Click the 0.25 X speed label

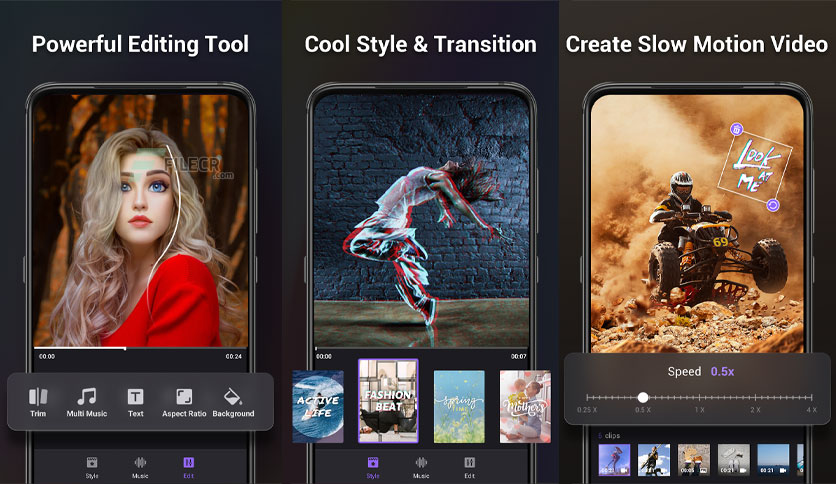point(587,410)
